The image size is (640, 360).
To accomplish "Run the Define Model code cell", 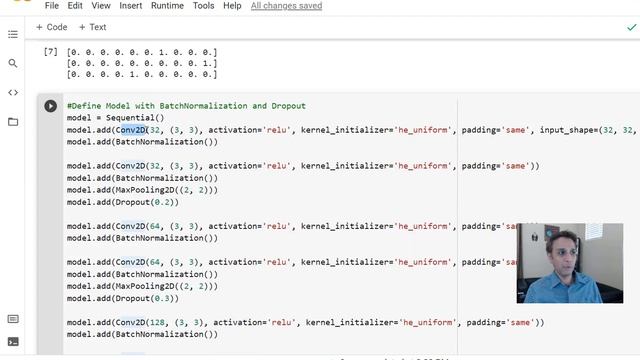I will (x=50, y=106).
